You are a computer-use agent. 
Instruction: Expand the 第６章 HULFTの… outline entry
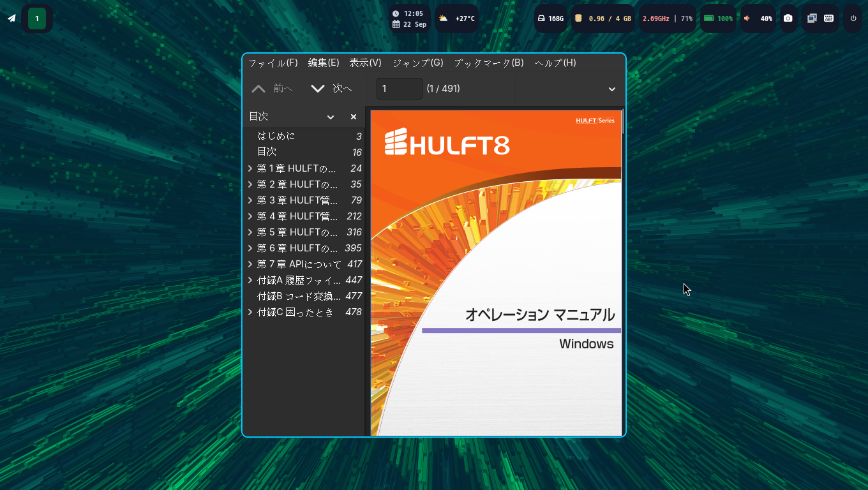point(250,248)
